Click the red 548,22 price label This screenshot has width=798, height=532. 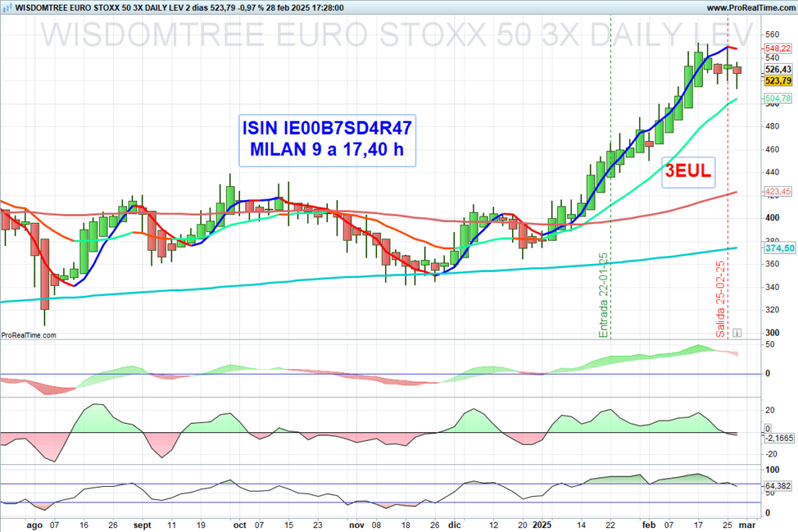pyautogui.click(x=778, y=48)
